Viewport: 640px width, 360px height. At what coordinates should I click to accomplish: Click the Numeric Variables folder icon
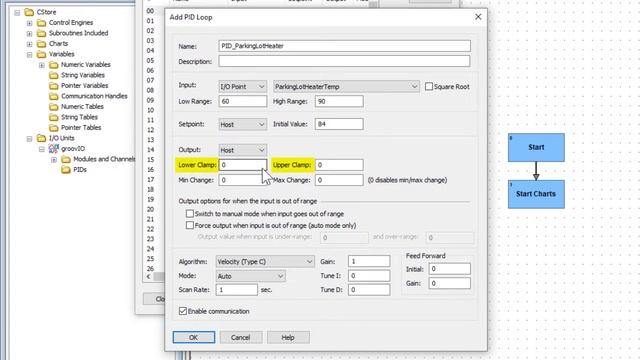coord(53,65)
